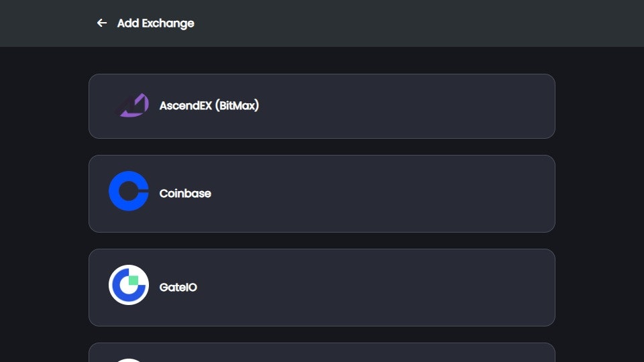The width and height of the screenshot is (644, 362).
Task: Go back using the left arrow icon
Action: (102, 23)
